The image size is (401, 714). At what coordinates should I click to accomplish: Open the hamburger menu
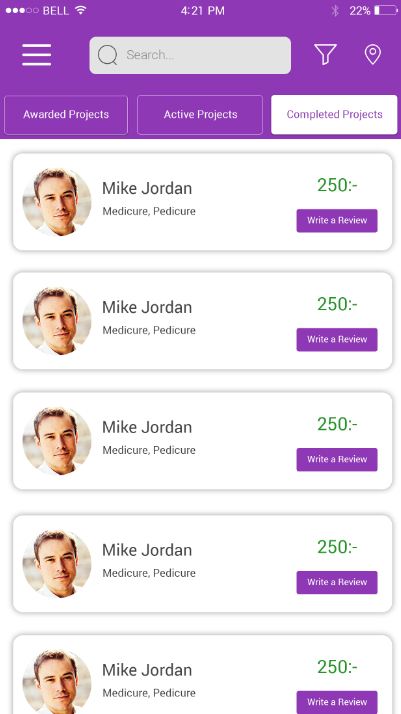pos(36,55)
